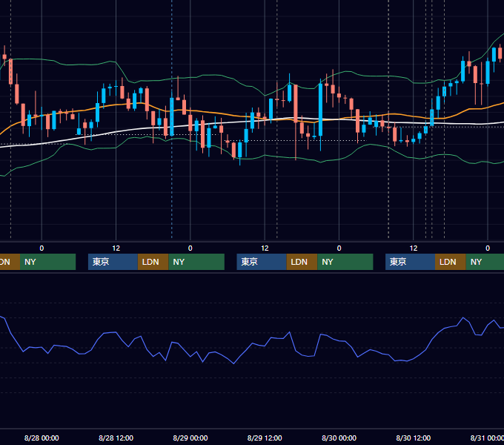Click the 8/28 00:00 time axis label
The height and width of the screenshot is (445, 504).
click(x=42, y=438)
